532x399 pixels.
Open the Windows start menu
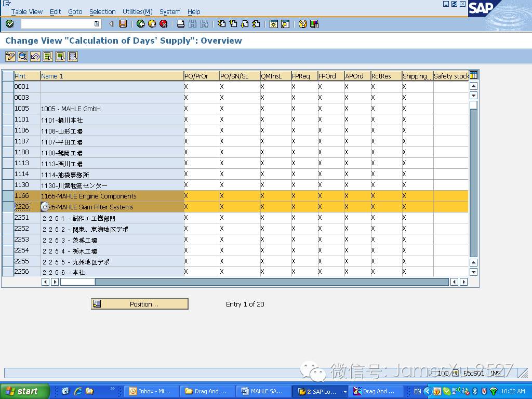pos(24,391)
